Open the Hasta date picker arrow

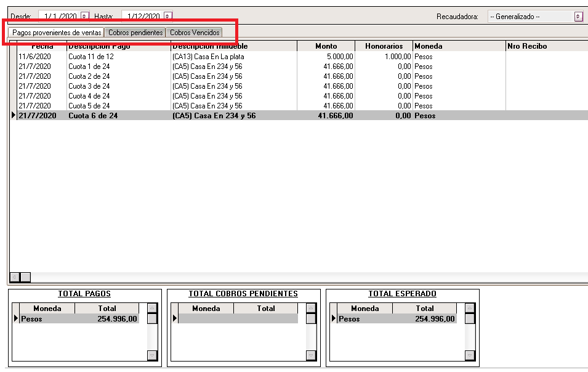point(168,16)
